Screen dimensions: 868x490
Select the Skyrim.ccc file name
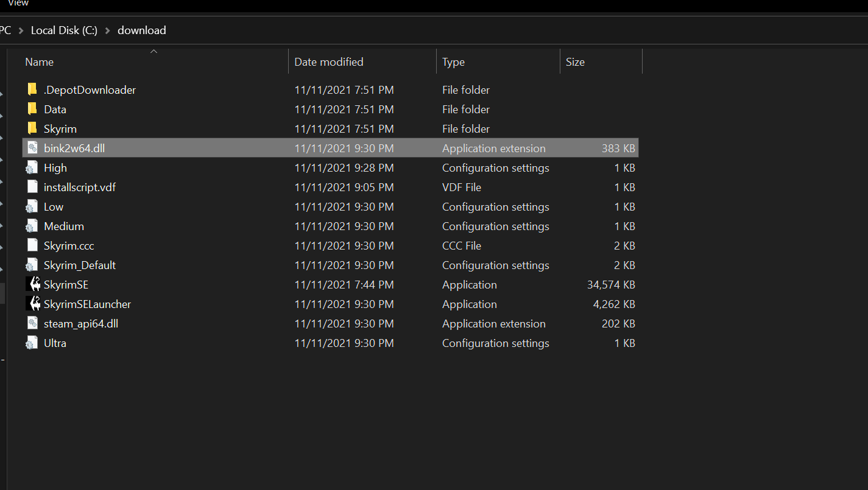(69, 246)
